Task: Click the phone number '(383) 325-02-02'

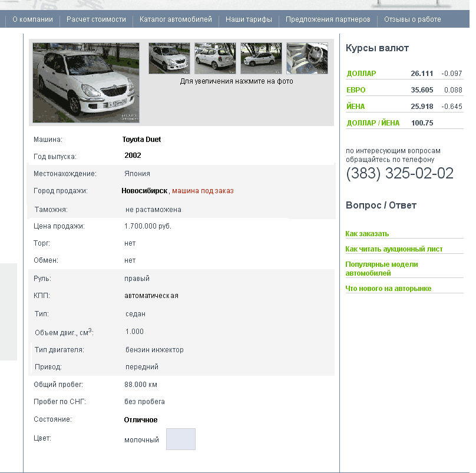Action: 399,173
